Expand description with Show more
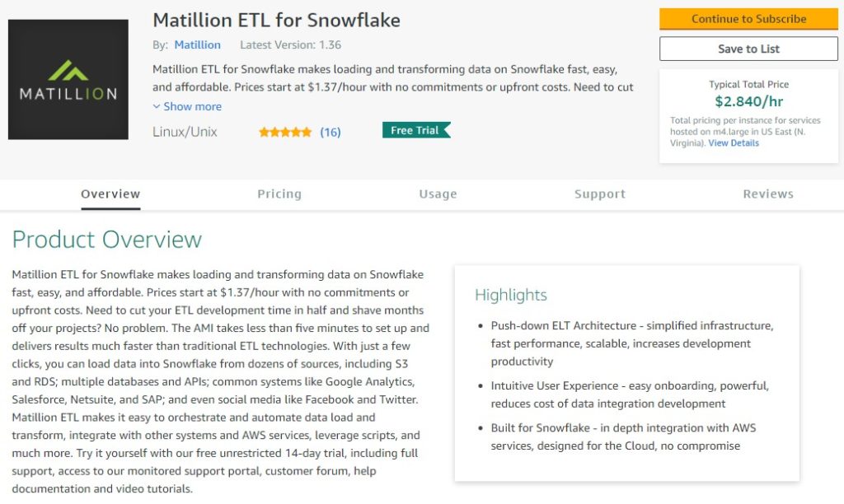844x504 pixels. pyautogui.click(x=192, y=106)
